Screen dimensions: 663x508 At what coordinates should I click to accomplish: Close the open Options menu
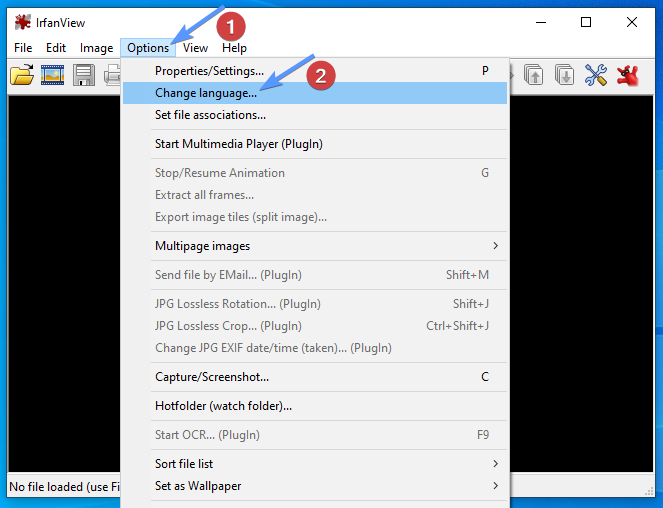point(148,48)
